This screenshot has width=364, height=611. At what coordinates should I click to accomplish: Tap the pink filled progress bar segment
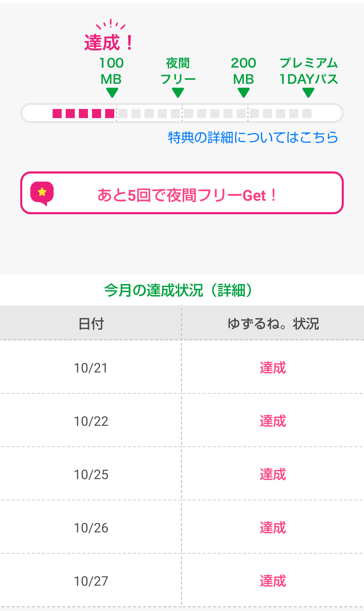click(x=84, y=113)
